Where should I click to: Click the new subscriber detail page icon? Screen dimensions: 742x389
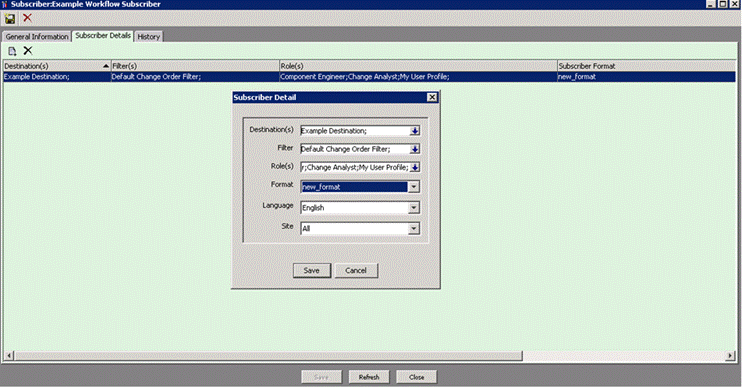pos(12,51)
